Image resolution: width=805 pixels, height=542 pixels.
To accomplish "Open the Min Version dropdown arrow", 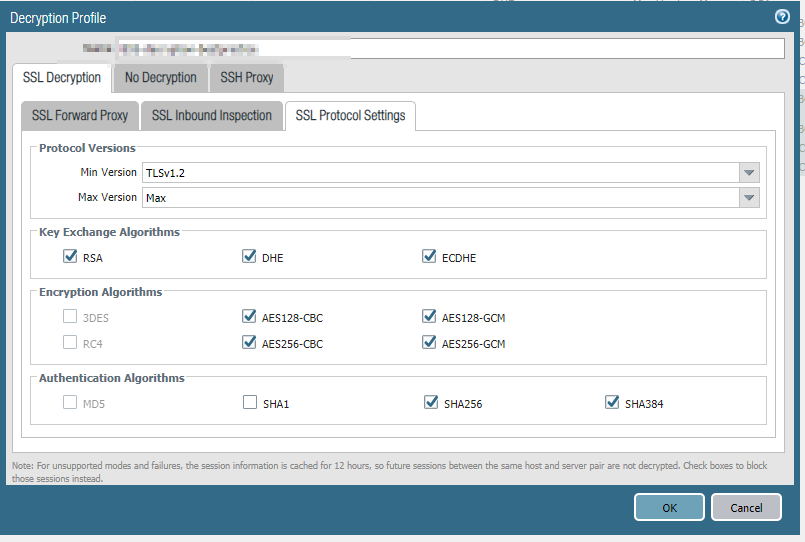I will point(749,172).
